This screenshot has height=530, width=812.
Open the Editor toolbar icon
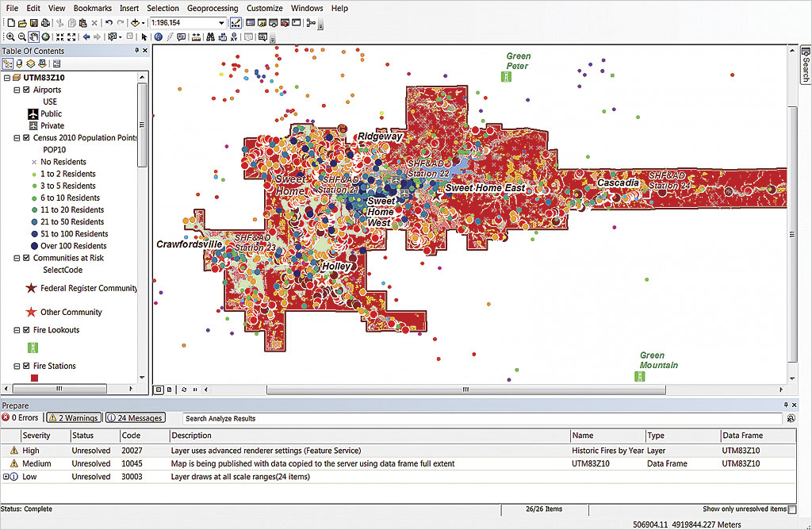(236, 23)
